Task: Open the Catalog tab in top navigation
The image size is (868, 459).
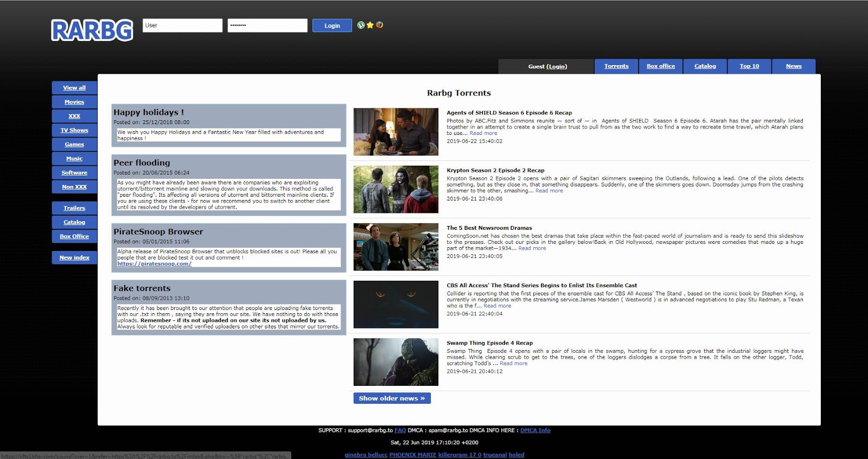Action: click(x=705, y=66)
